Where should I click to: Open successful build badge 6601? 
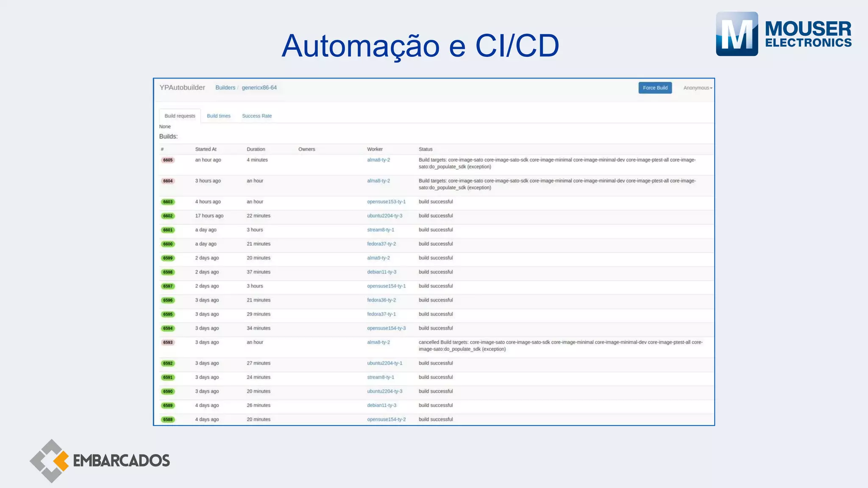(x=168, y=230)
